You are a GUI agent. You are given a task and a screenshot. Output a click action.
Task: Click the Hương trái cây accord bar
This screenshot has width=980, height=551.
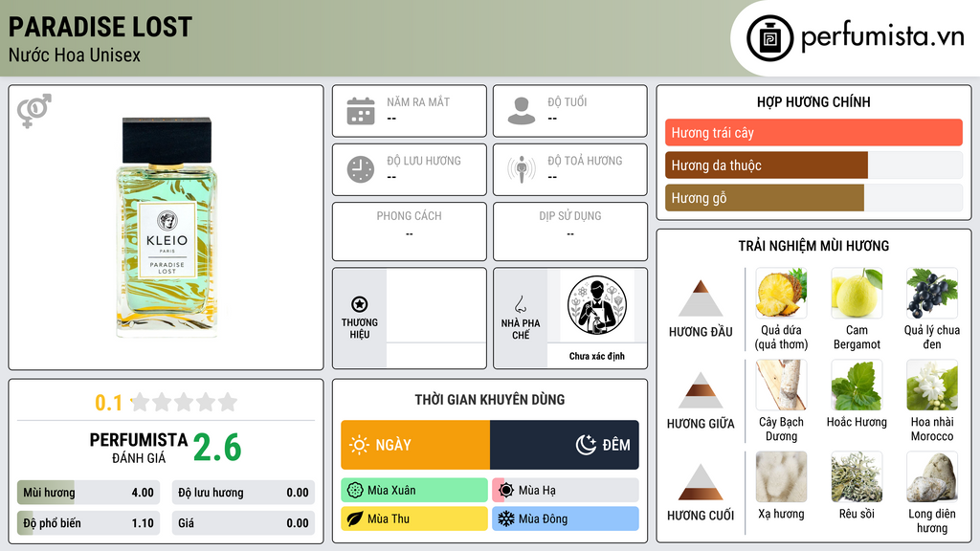pyautogui.click(x=813, y=132)
